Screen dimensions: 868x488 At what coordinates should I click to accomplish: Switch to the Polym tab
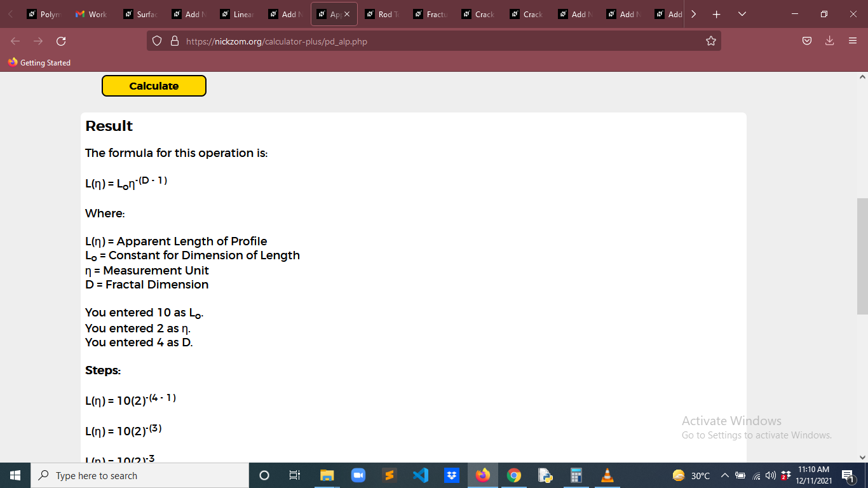point(43,14)
